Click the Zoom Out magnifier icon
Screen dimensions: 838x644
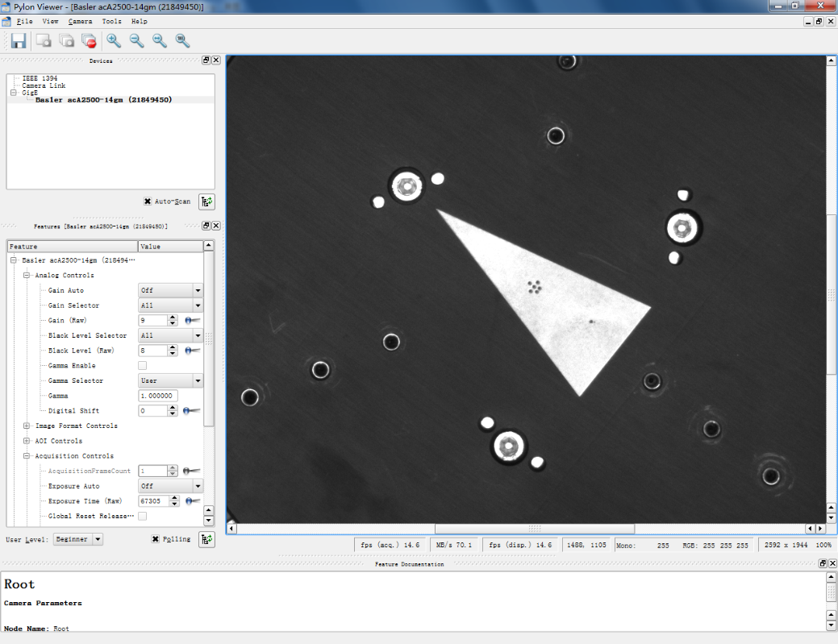pos(137,40)
